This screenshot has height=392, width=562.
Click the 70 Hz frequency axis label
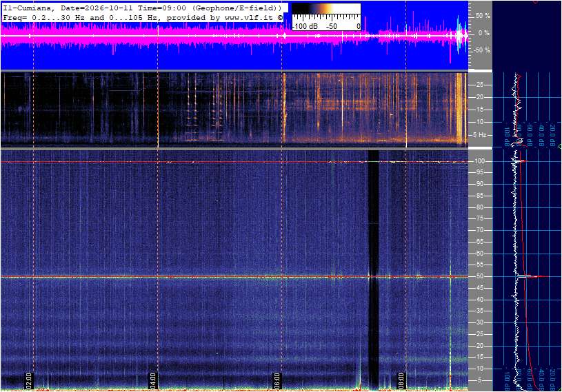[x=479, y=230]
